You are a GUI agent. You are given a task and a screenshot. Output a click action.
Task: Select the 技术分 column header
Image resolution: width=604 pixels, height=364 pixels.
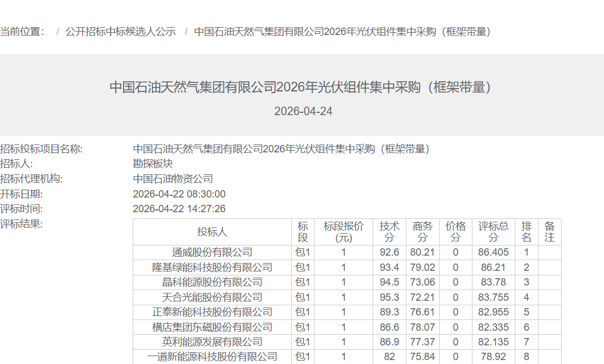coord(389,232)
